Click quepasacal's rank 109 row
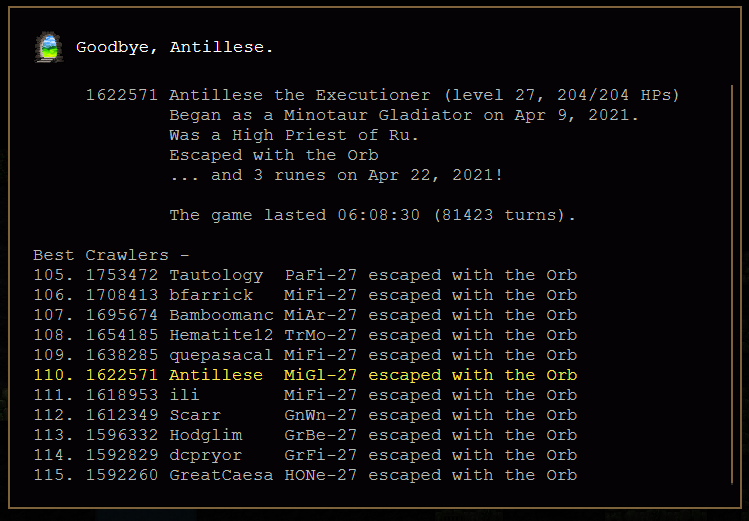The height and width of the screenshot is (521, 749). click(x=305, y=355)
